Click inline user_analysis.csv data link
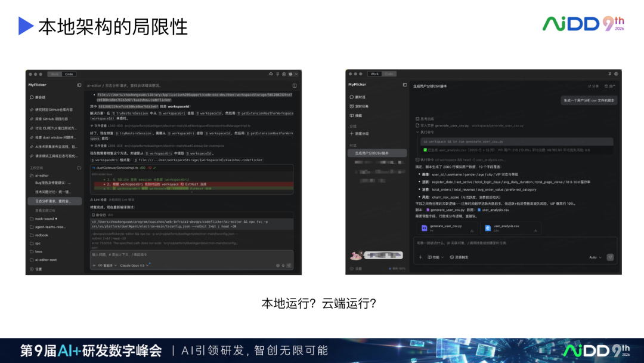Viewport: 644px width, 363px height. click(x=493, y=210)
